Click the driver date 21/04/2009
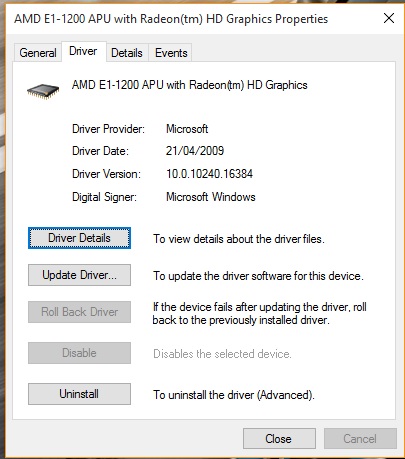Viewport: 405px width, 459px height. click(x=195, y=151)
